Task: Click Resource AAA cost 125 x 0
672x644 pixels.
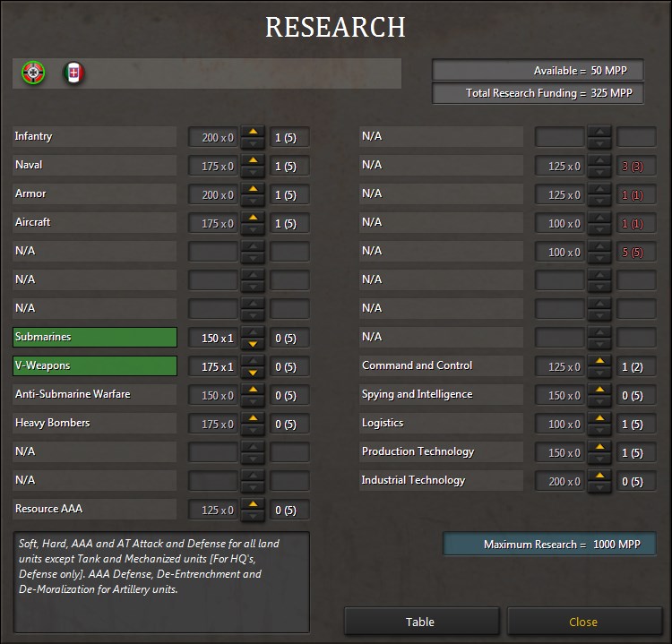Action: tap(213, 511)
